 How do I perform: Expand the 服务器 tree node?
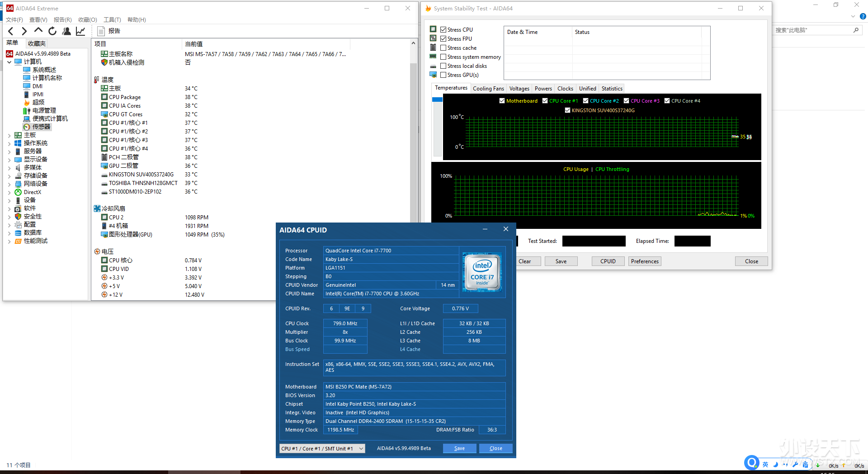(9, 152)
